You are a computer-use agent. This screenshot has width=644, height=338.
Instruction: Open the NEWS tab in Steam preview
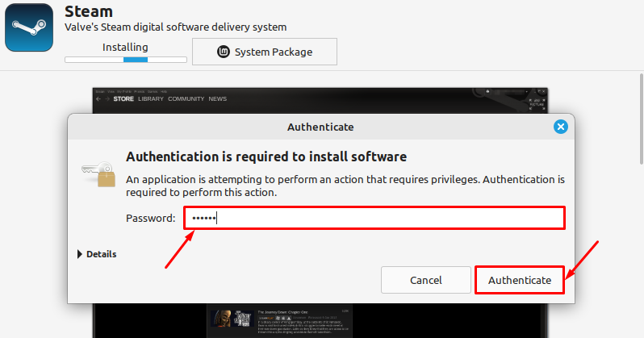click(x=218, y=99)
